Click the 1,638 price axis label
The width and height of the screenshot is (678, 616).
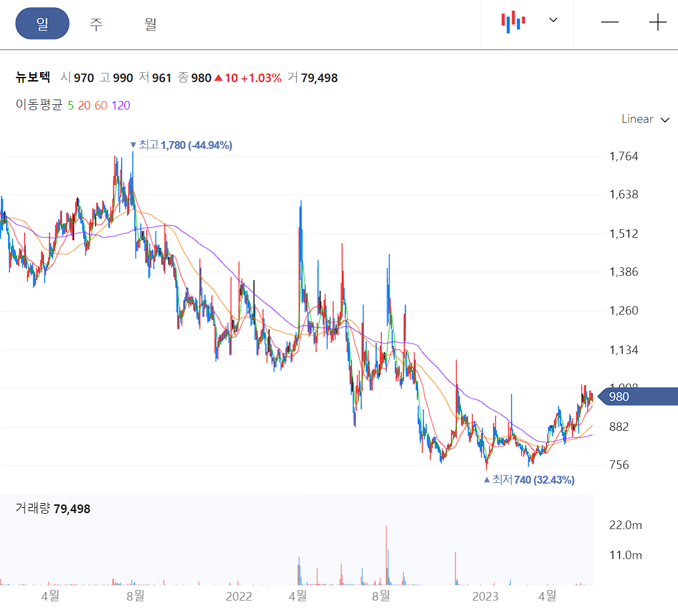pyautogui.click(x=623, y=194)
